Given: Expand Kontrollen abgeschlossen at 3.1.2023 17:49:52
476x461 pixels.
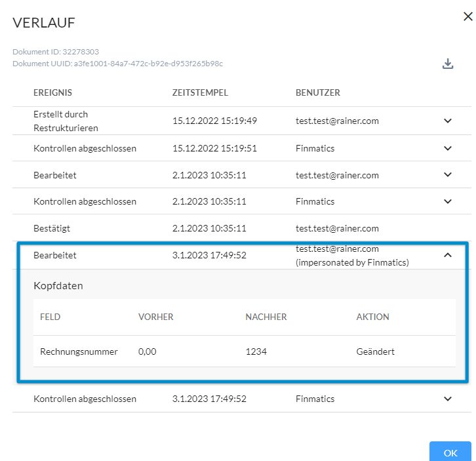Looking at the screenshot, I should click(447, 399).
